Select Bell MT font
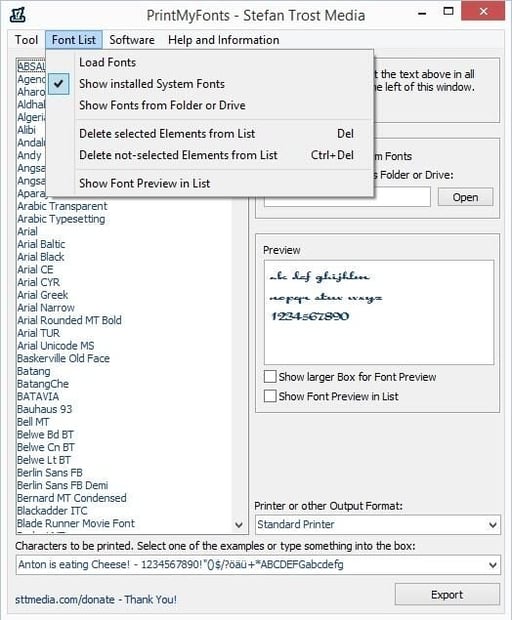This screenshot has width=512, height=620. [x=33, y=422]
